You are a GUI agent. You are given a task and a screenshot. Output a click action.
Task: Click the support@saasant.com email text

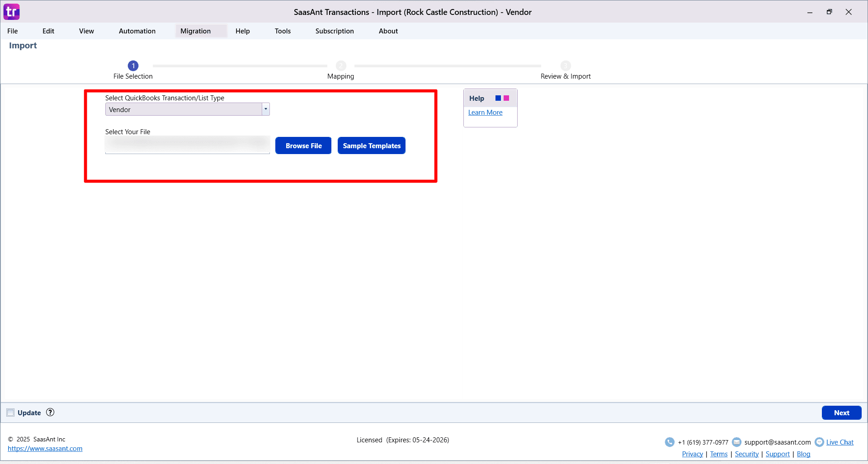point(778,442)
